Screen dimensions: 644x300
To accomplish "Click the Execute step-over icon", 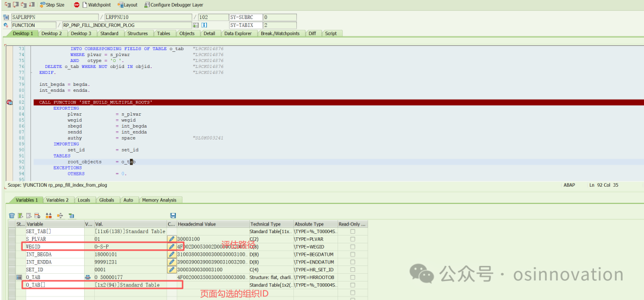I will [x=16, y=5].
